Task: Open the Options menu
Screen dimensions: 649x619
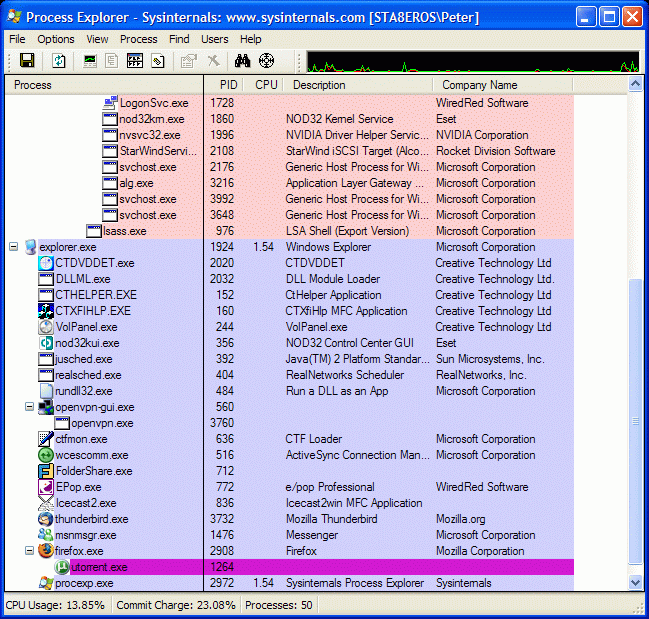Action: (x=56, y=39)
